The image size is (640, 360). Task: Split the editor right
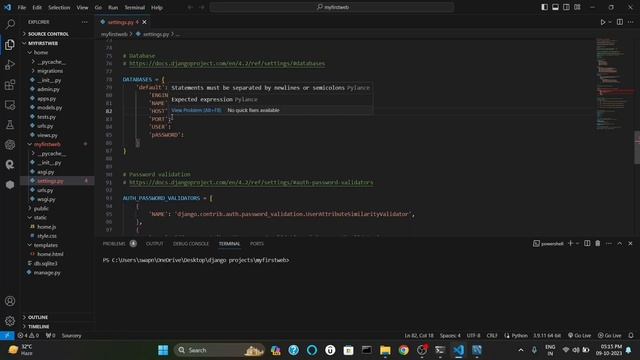(x=620, y=22)
